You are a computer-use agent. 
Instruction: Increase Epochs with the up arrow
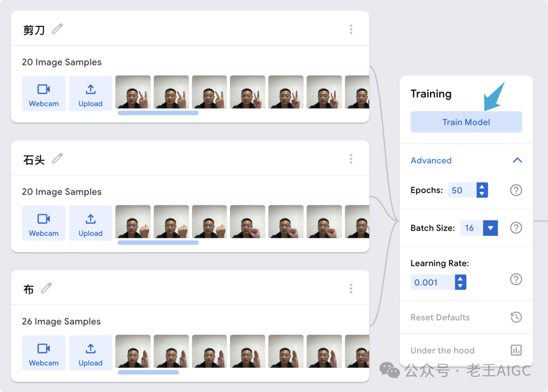pos(482,187)
